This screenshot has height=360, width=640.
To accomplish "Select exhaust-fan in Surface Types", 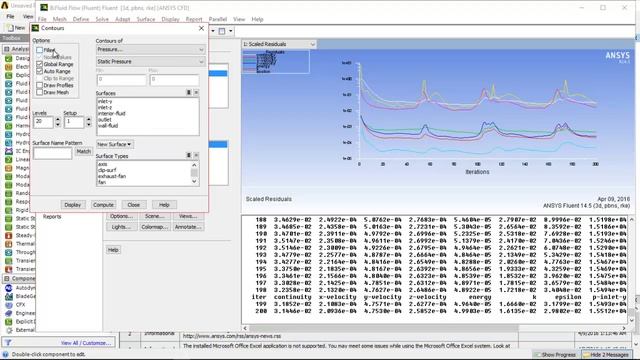I will pyautogui.click(x=112, y=176).
